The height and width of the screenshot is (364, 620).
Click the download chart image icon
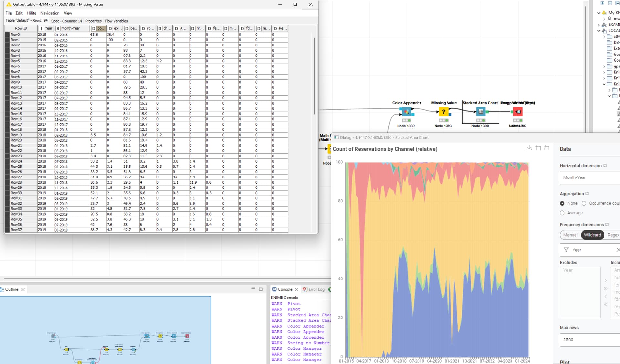click(x=529, y=148)
